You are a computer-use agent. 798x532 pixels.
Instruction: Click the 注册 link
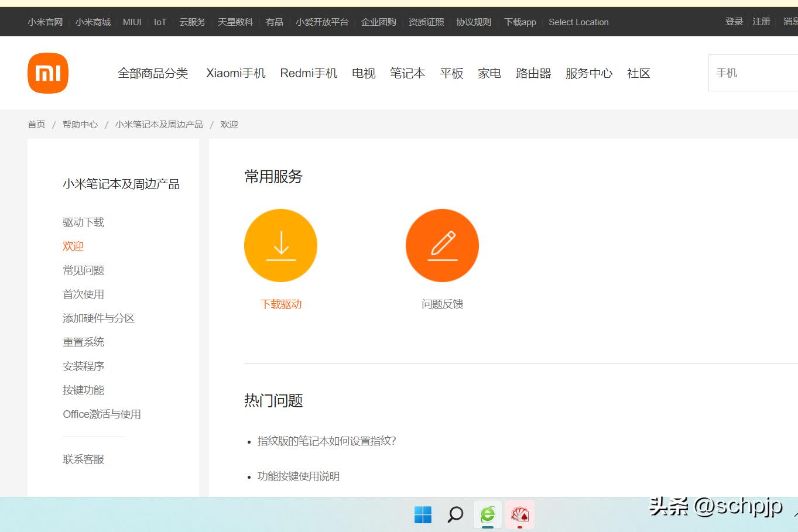pos(761,22)
